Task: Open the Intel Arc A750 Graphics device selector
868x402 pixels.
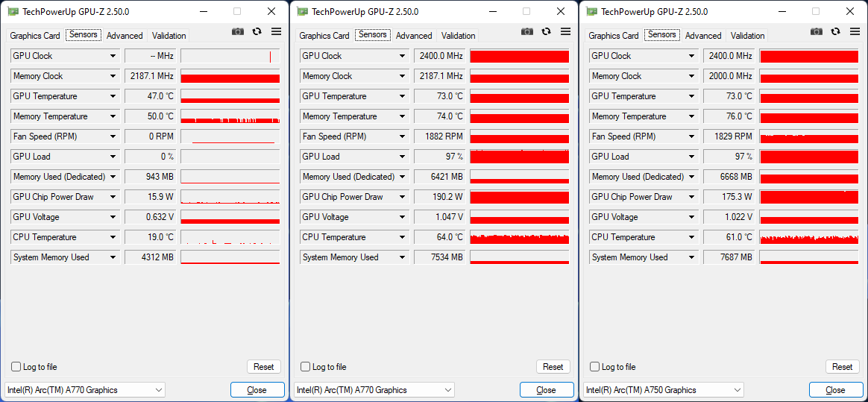Action: (663, 390)
